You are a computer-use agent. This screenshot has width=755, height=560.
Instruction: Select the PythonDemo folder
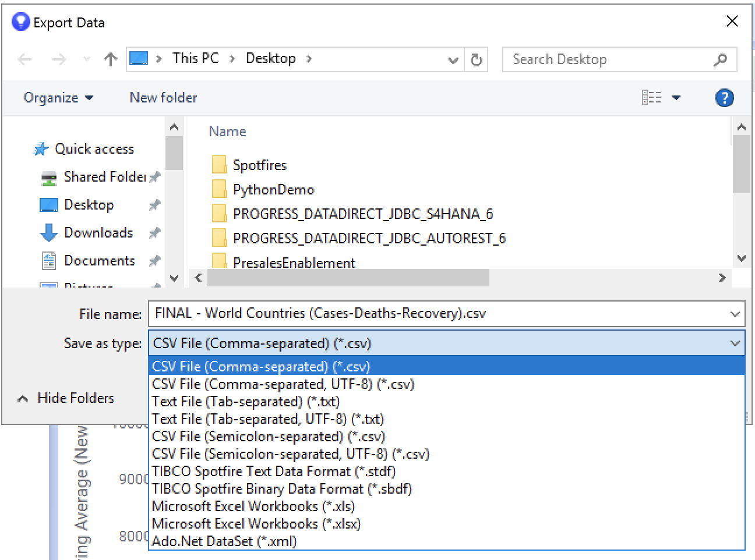click(273, 190)
